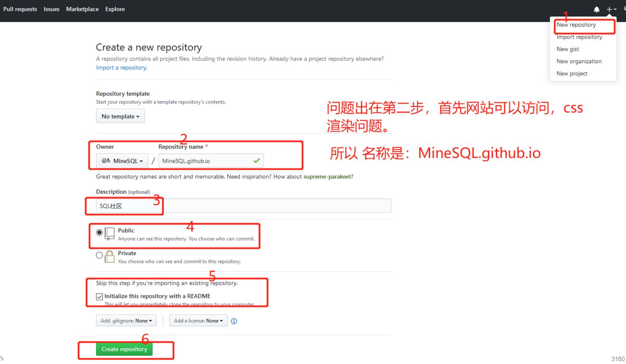Screen dimensions: 626x364
Task: Toggle Initialize this repository with a README
Action: click(x=99, y=297)
